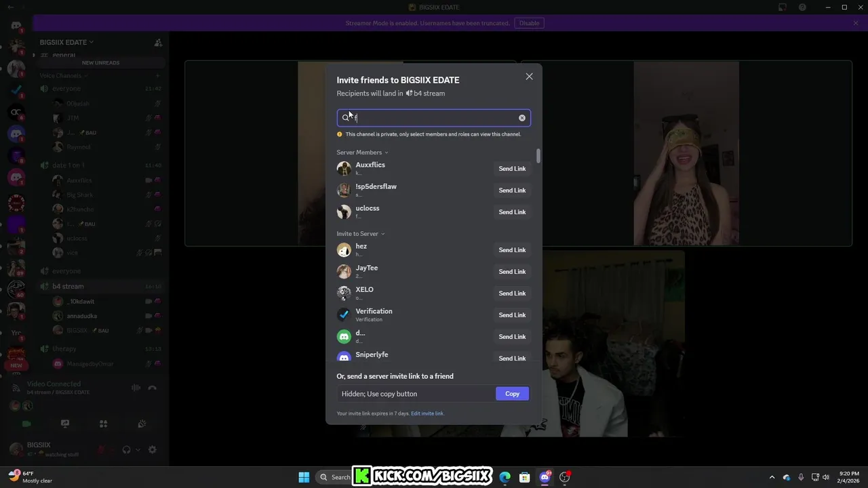Close the Invite friends dialog

[x=529, y=77]
